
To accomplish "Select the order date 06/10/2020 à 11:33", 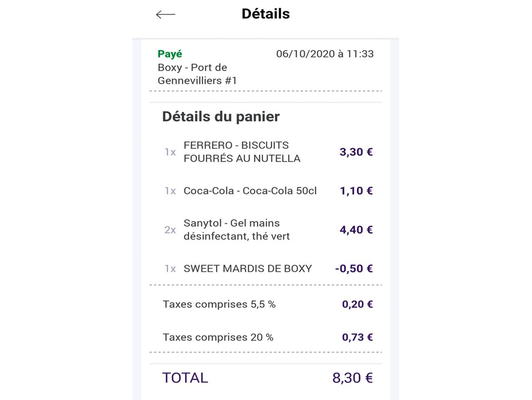I will (x=325, y=54).
